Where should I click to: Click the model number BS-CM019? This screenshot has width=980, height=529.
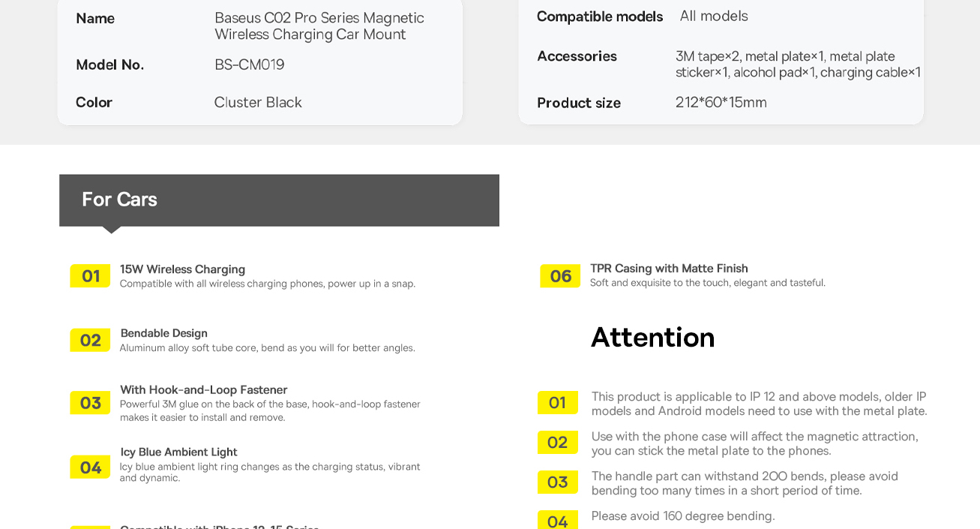pyautogui.click(x=250, y=65)
